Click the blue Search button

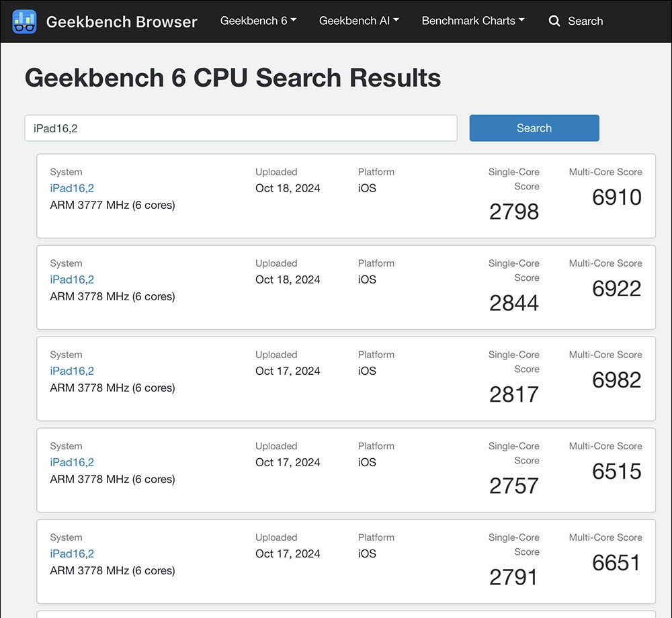534,128
